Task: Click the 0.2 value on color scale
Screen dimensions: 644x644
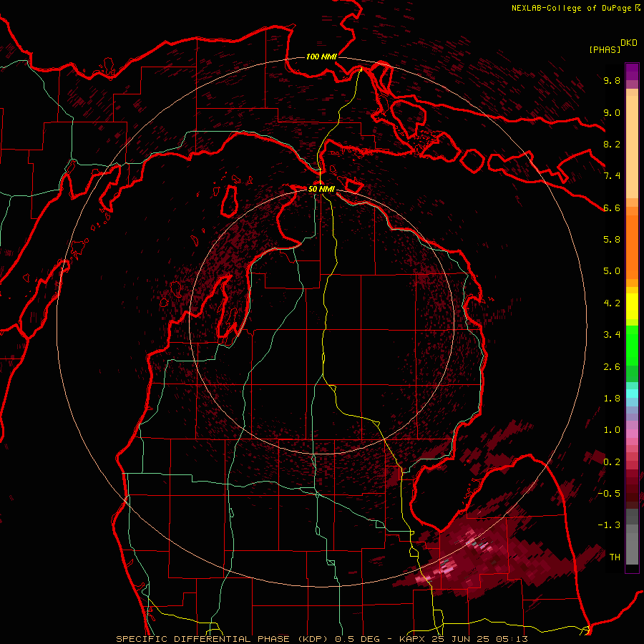Action: click(x=612, y=462)
